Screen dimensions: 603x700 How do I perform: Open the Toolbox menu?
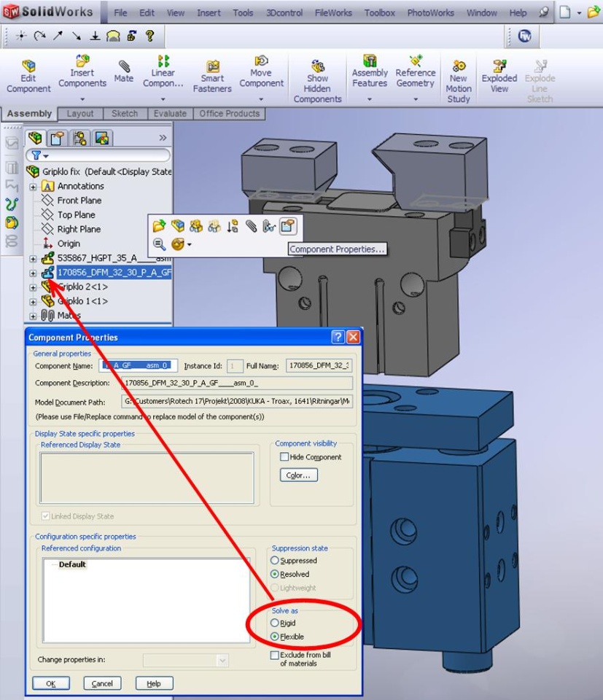[x=379, y=12]
